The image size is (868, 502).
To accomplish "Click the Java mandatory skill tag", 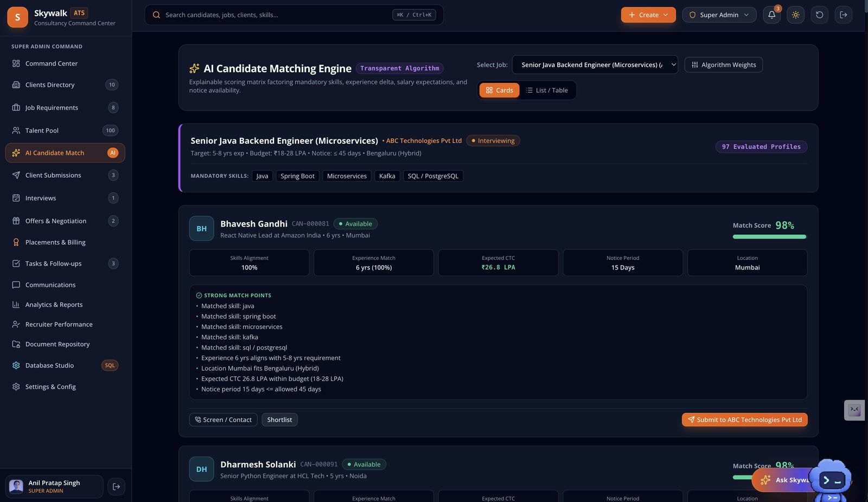I will tap(262, 176).
